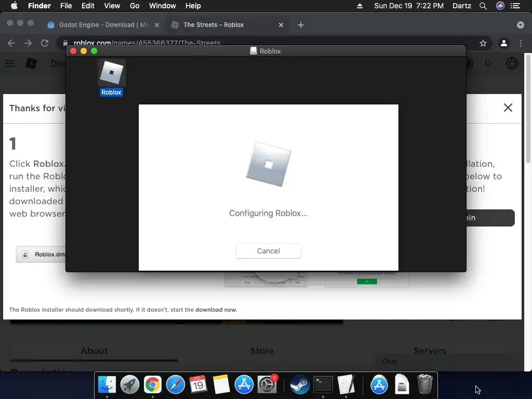Click the Roblox.dmg download item
This screenshot has height=399, width=532.
(x=41, y=255)
